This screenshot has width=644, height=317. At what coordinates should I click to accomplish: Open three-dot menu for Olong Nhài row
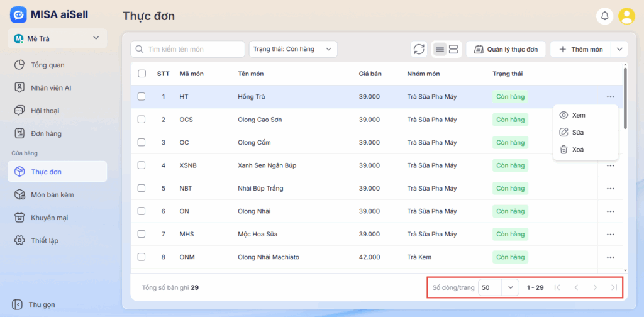(610, 211)
